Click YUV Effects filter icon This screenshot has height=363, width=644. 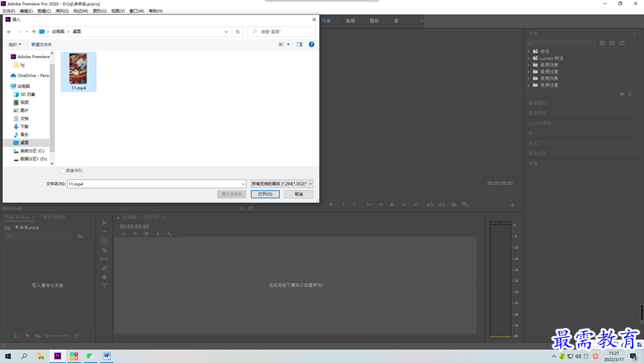click(x=622, y=42)
